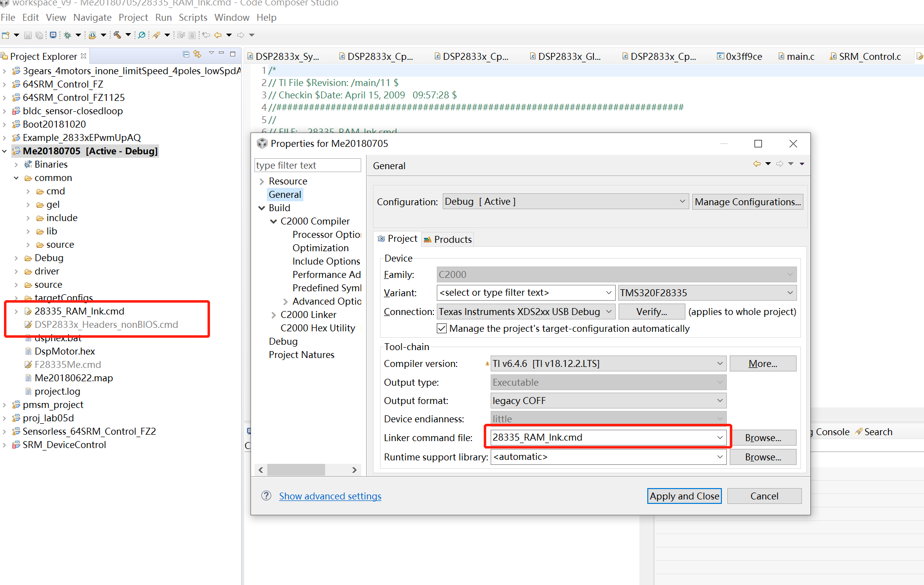Toggle Link with Editor in Project Explorer

[197, 54]
